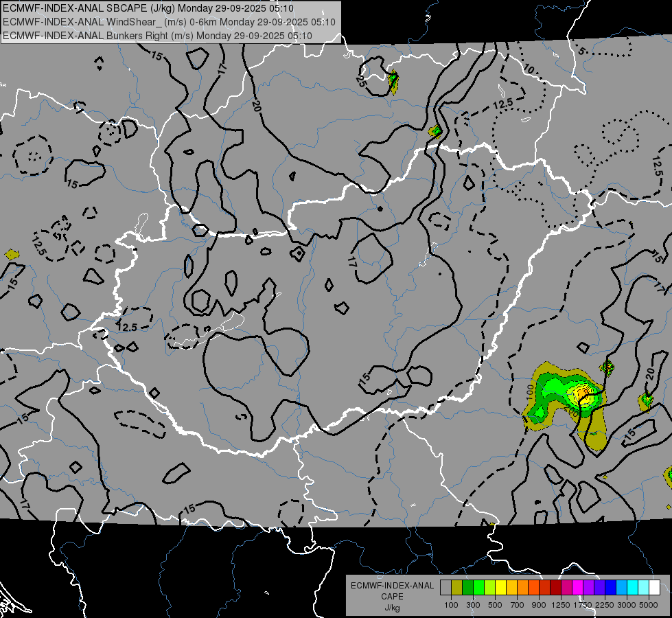Viewport: 672px width, 618px height.
Task: Choose the dark maroon swatch before 1250
Action: (556, 588)
